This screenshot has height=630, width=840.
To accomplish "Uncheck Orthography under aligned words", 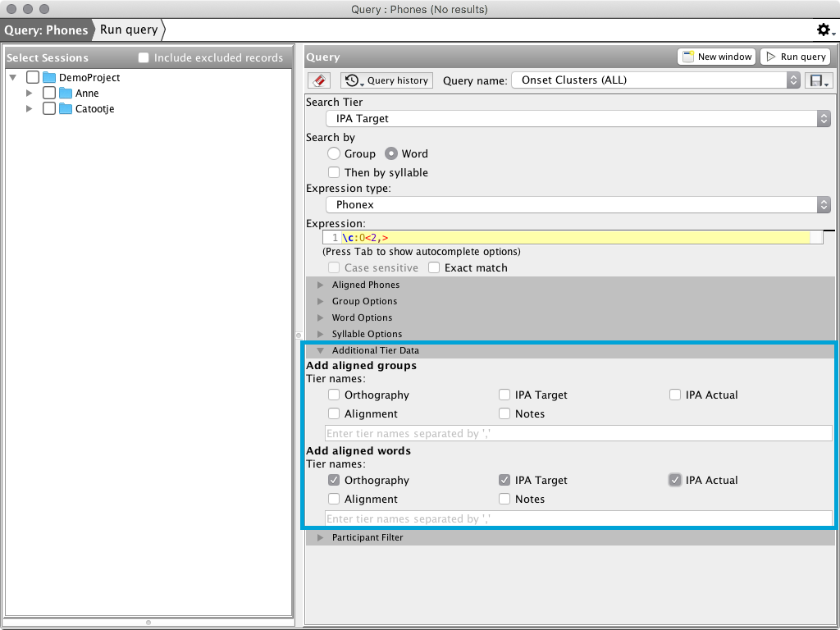I will (x=334, y=480).
